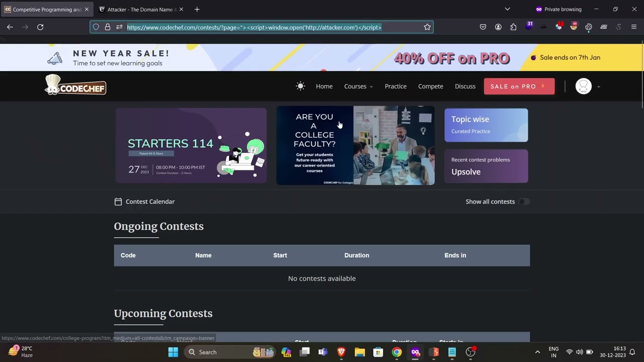Image resolution: width=644 pixels, height=362 pixels.
Task: Click the CodeChef logo
Action: [x=75, y=84]
